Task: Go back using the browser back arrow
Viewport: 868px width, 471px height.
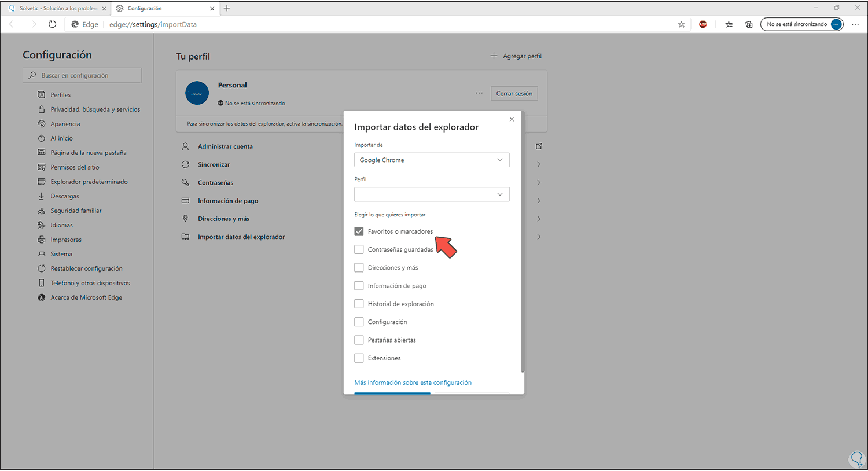Action: click(x=13, y=24)
